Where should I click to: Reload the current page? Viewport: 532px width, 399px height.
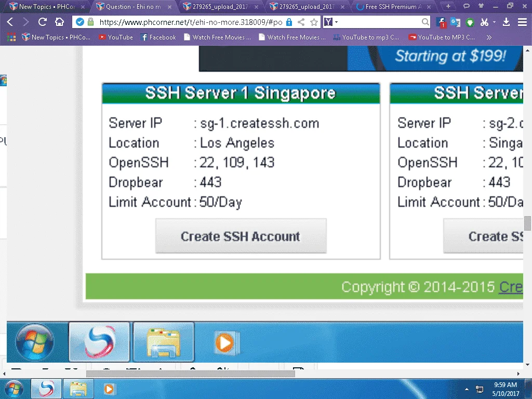click(x=43, y=22)
